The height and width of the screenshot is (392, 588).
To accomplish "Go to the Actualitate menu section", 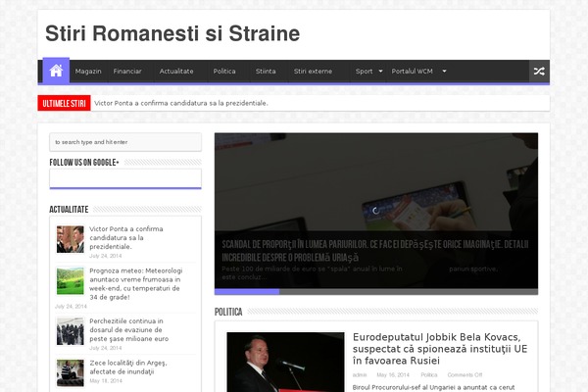I will pyautogui.click(x=176, y=72).
